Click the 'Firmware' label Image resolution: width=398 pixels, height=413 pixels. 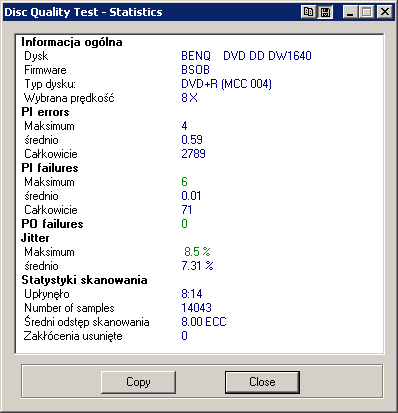click(45, 70)
